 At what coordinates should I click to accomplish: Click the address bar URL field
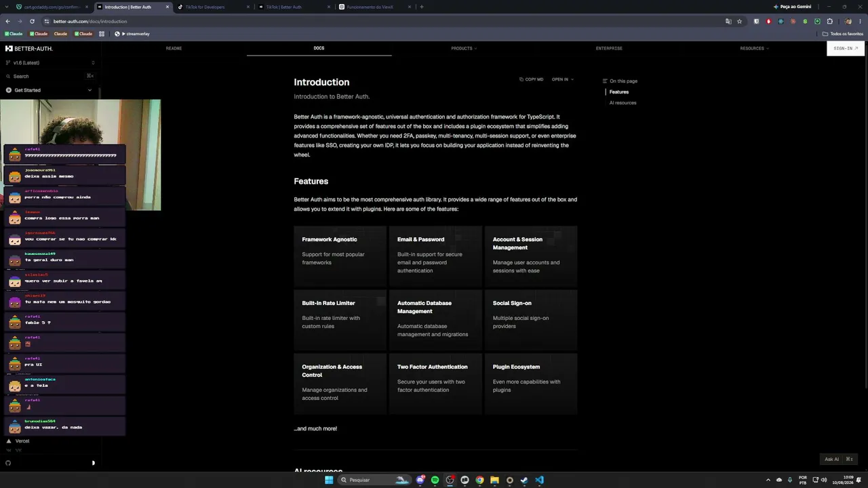[387, 21]
